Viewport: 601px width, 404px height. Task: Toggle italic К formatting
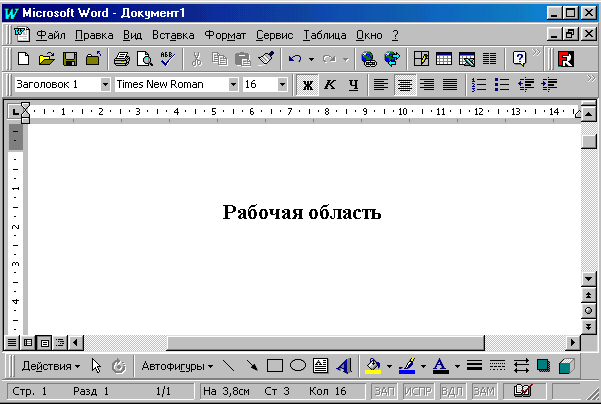point(330,85)
